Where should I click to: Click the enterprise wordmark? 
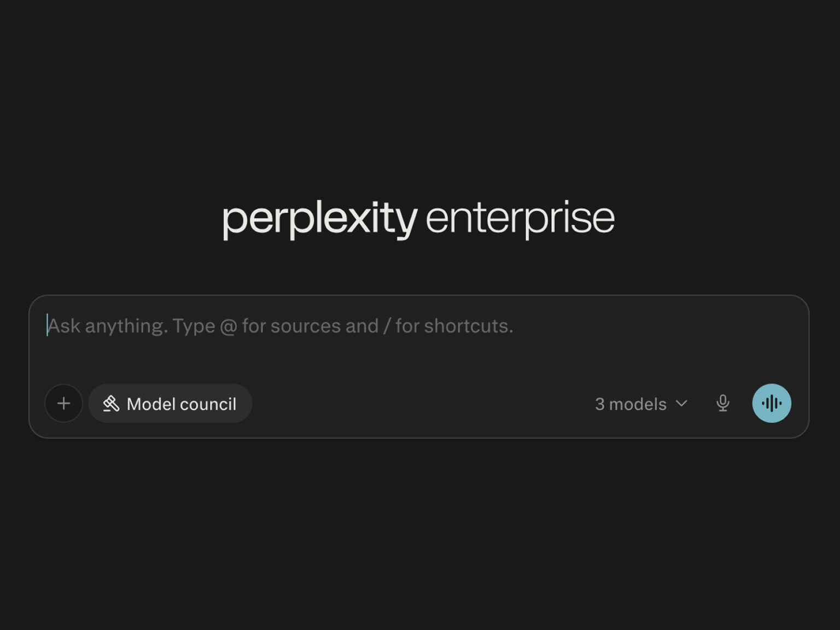click(x=520, y=219)
